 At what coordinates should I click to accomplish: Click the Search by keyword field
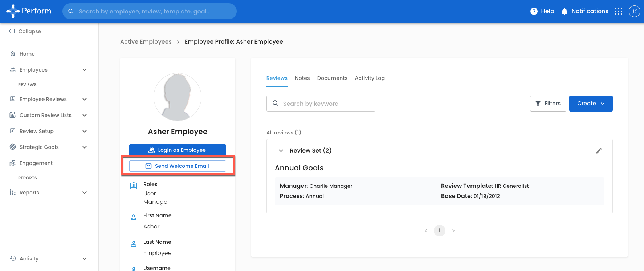pyautogui.click(x=321, y=104)
